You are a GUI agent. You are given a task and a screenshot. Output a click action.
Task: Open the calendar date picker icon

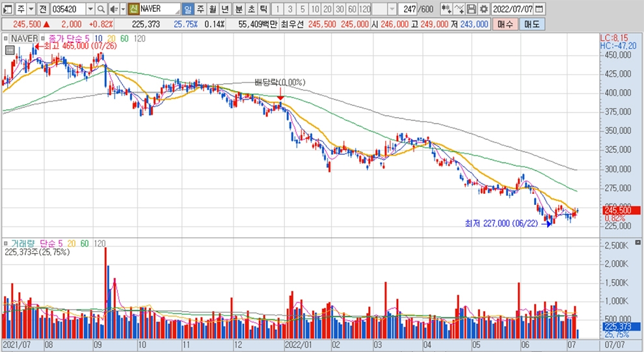tap(540, 9)
